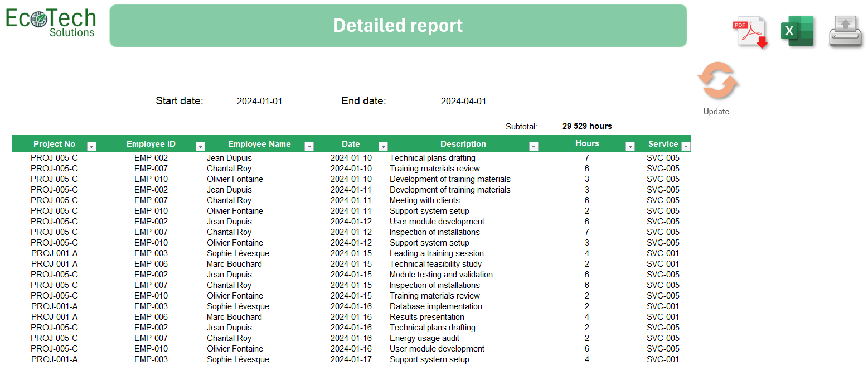Screen dimensions: 868x365
Task: Open the Service column filter dropdown
Action: click(x=686, y=146)
